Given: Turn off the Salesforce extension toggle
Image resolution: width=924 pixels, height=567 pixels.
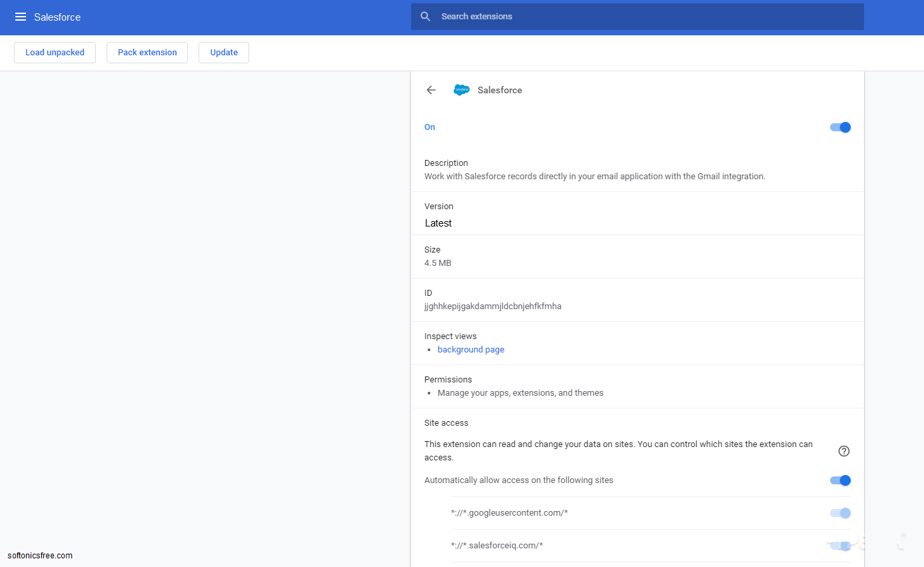Looking at the screenshot, I should [840, 127].
